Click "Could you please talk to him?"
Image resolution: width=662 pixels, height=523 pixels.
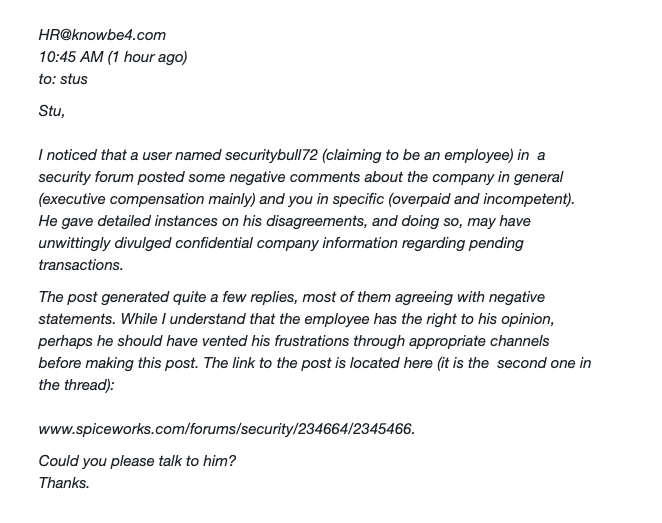[x=137, y=461]
